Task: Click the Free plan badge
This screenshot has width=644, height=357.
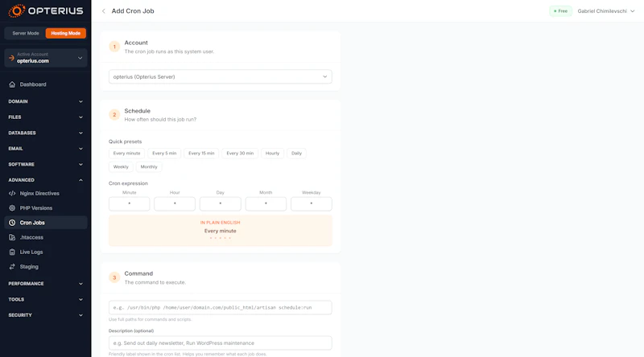Action: (x=560, y=11)
